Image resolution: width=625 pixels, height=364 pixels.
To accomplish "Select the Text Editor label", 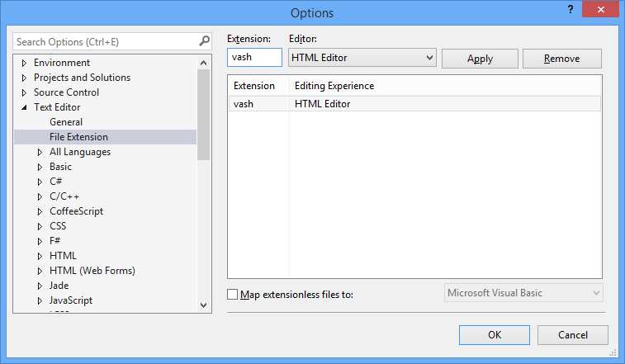I will 57,106.
